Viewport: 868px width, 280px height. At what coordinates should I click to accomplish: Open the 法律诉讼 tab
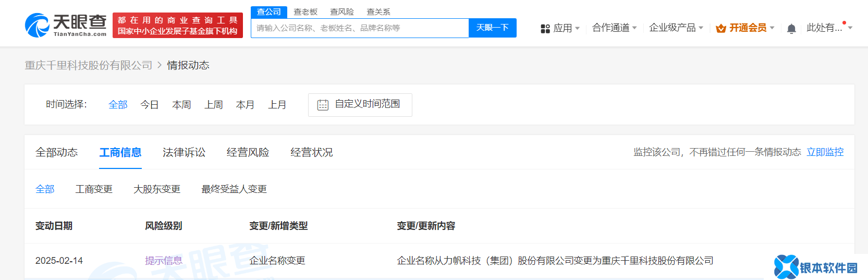184,152
